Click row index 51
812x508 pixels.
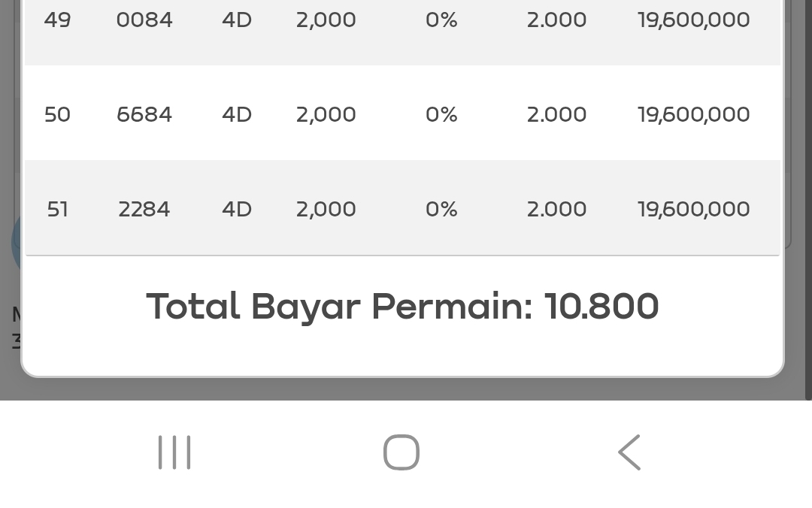57,210
